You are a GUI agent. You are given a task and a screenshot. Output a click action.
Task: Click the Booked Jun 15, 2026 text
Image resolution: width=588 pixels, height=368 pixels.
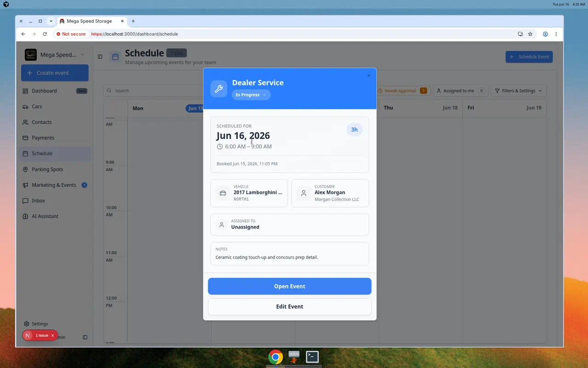pyautogui.click(x=247, y=164)
